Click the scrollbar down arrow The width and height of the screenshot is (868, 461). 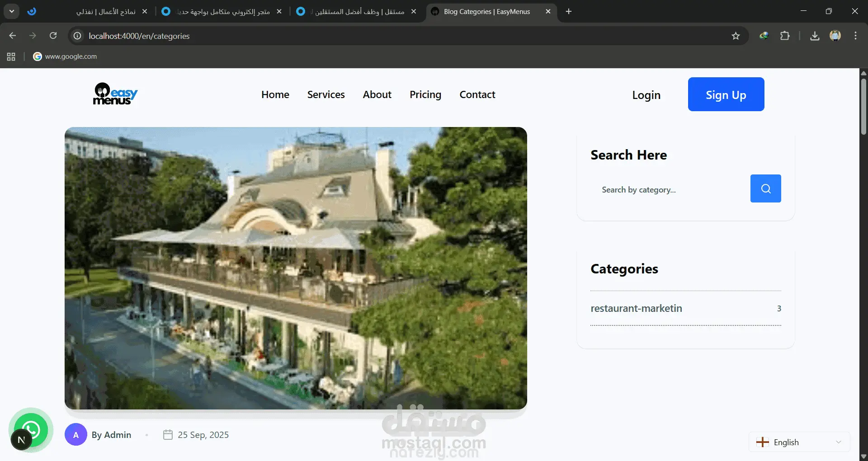pos(863,456)
